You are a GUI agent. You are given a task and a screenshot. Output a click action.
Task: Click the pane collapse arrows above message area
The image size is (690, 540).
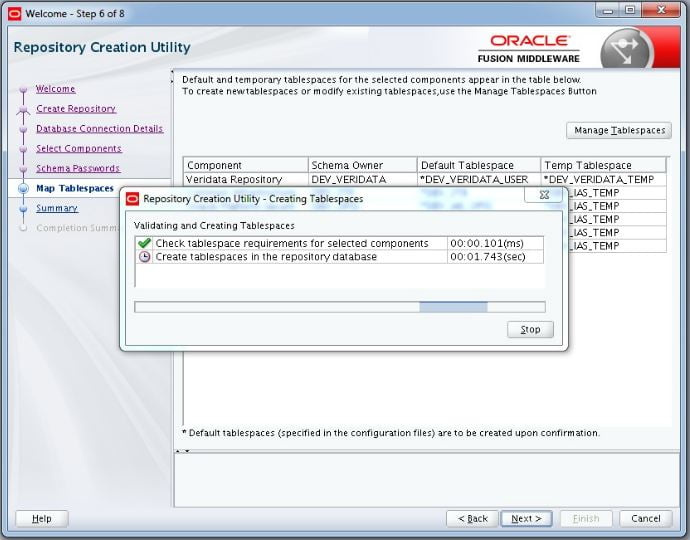pos(182,451)
